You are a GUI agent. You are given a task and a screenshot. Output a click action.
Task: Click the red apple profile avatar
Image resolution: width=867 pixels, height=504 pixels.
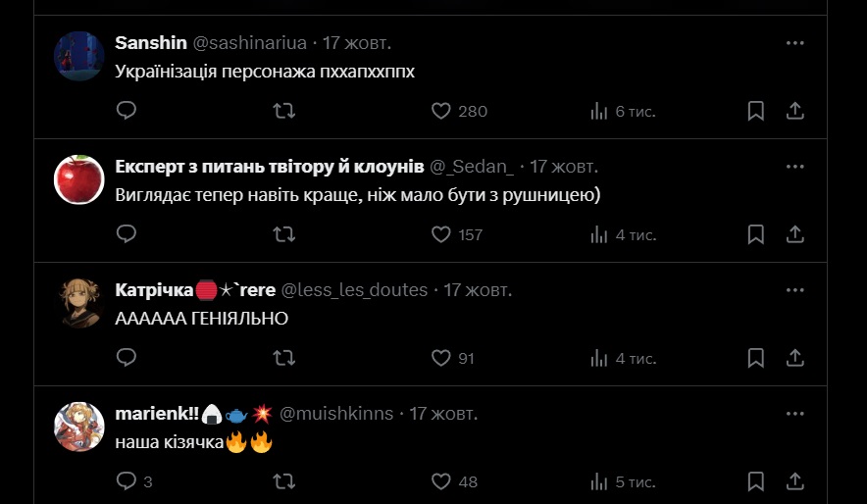point(78,180)
